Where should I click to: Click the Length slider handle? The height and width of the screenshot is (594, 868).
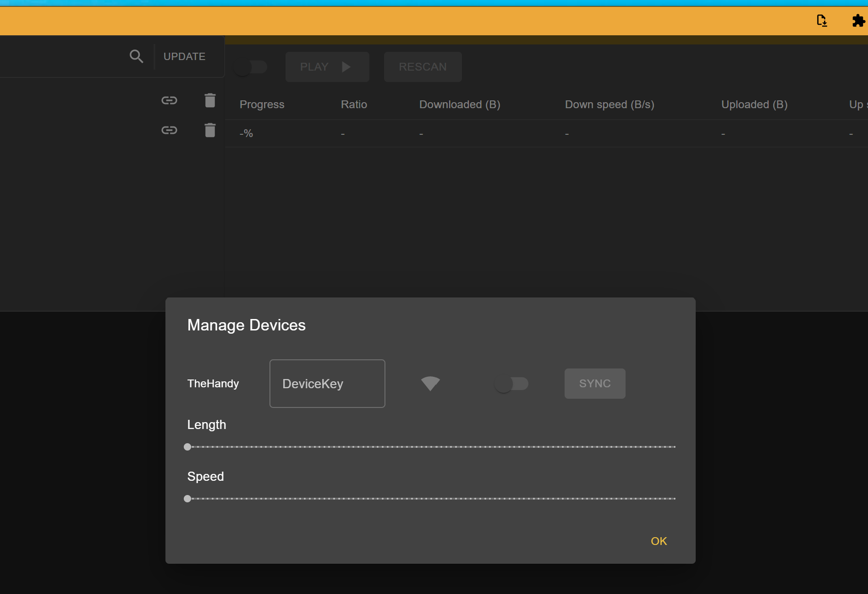(x=187, y=447)
